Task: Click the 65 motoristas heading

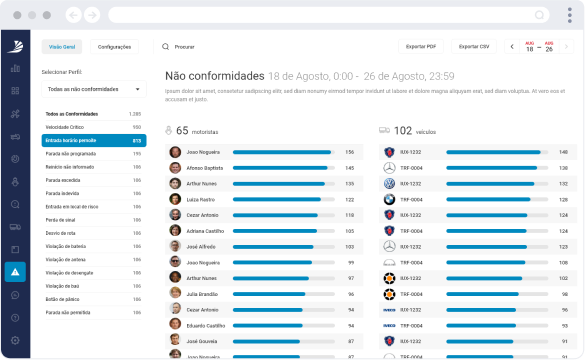Action: [x=192, y=131]
